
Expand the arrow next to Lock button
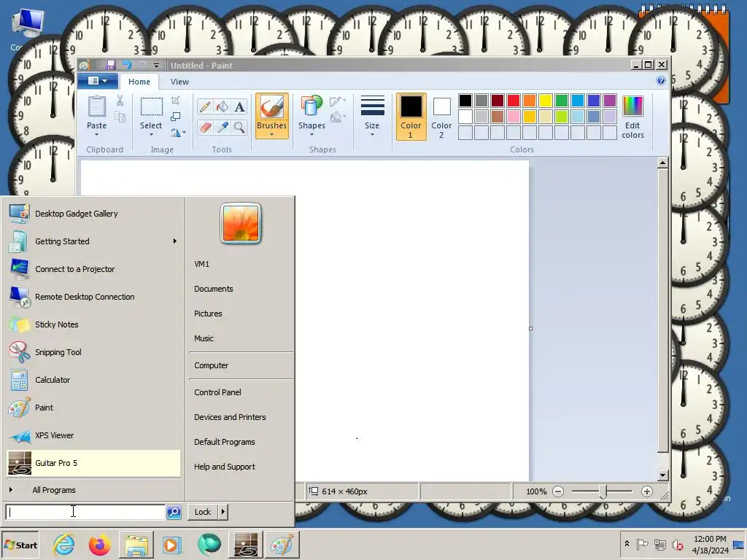pos(223,512)
